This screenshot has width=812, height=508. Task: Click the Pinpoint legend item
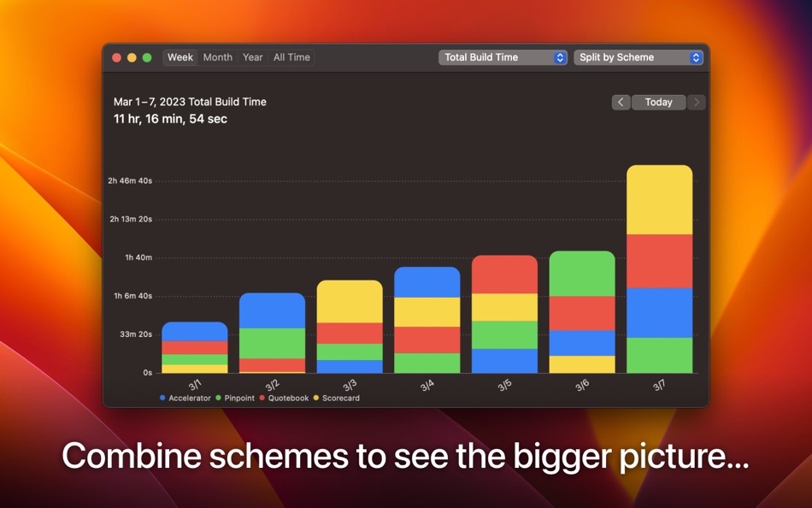(x=235, y=399)
